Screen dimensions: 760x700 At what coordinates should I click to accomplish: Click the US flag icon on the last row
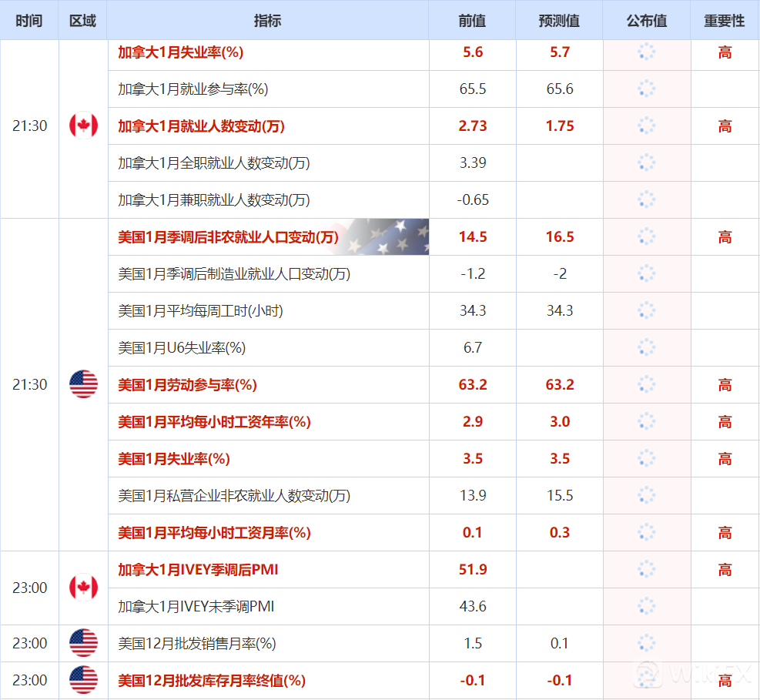click(82, 680)
